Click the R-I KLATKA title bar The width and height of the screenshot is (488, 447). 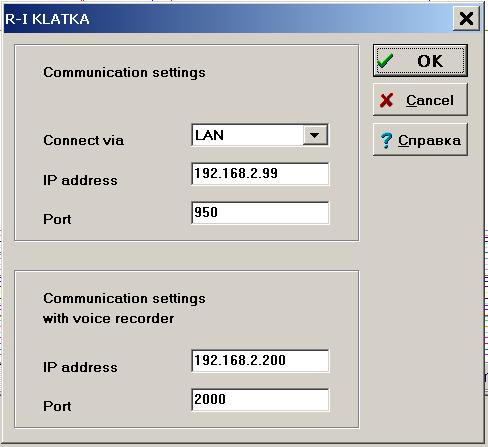coord(228,19)
